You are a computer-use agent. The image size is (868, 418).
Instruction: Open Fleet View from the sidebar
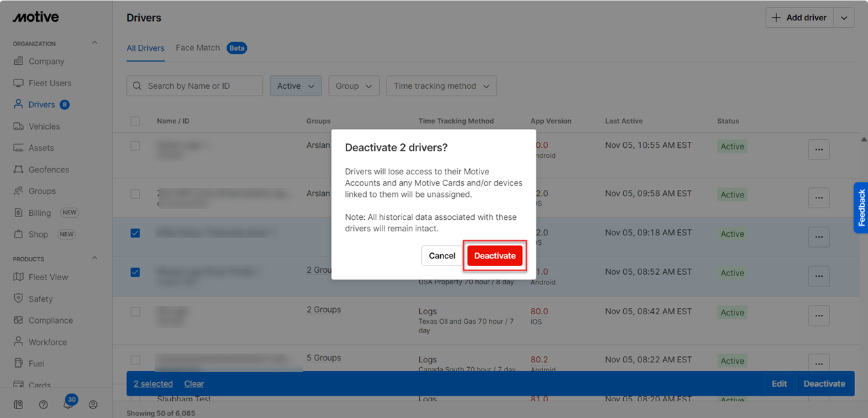47,277
